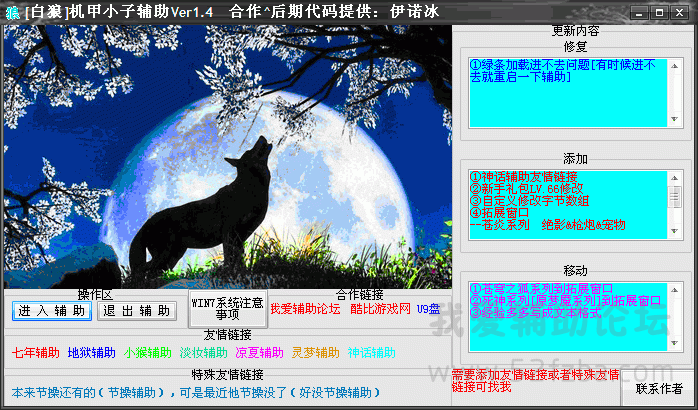This screenshot has width=698, height=410.
Task: Click the magenta 凉夏辅助 link
Action: click(259, 352)
